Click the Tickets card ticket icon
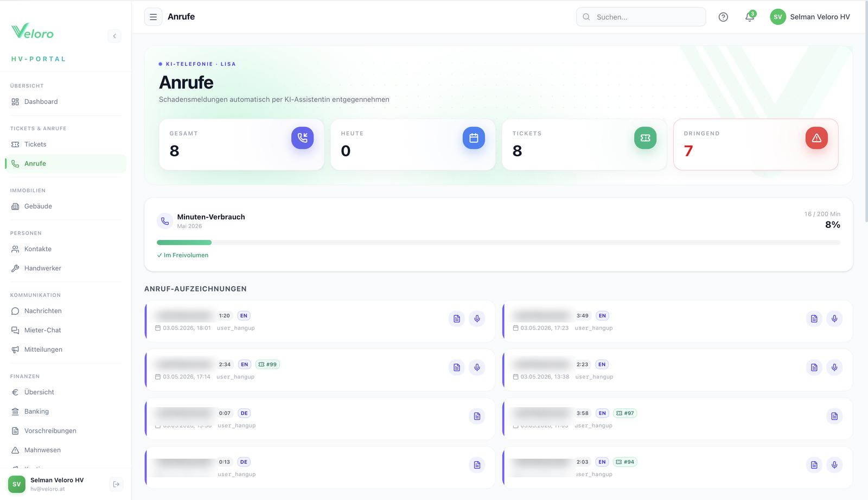868x500 pixels. [645, 138]
